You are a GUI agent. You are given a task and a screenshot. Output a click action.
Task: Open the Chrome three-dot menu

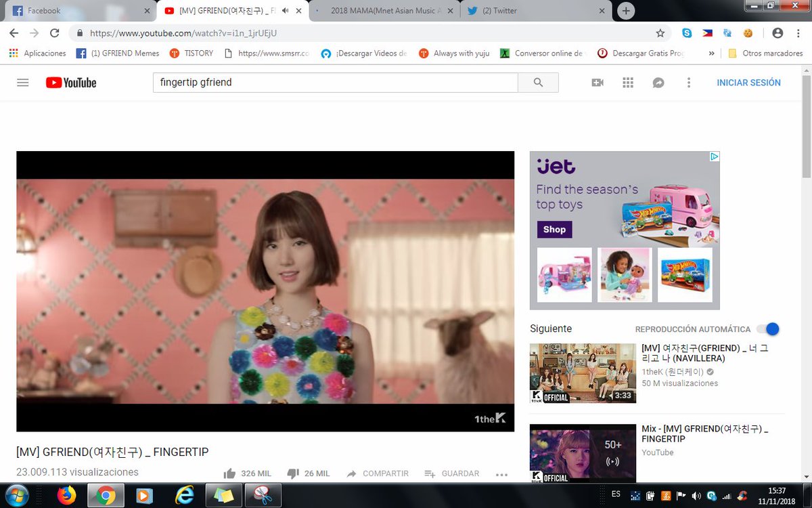click(798, 33)
